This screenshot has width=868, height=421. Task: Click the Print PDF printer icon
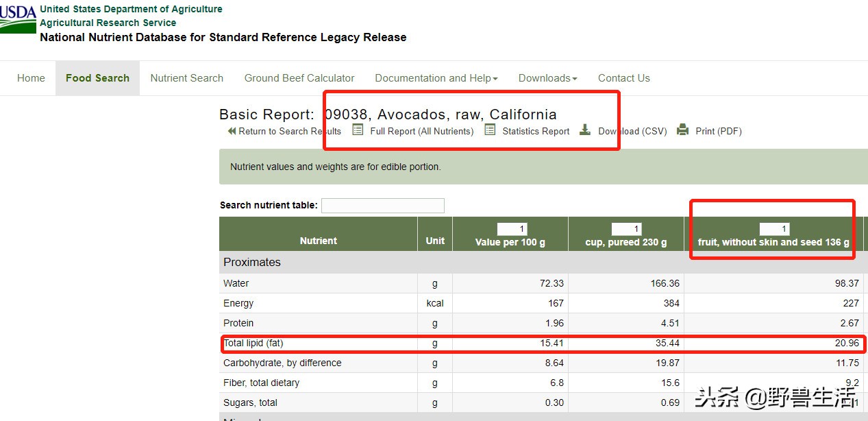pos(682,130)
